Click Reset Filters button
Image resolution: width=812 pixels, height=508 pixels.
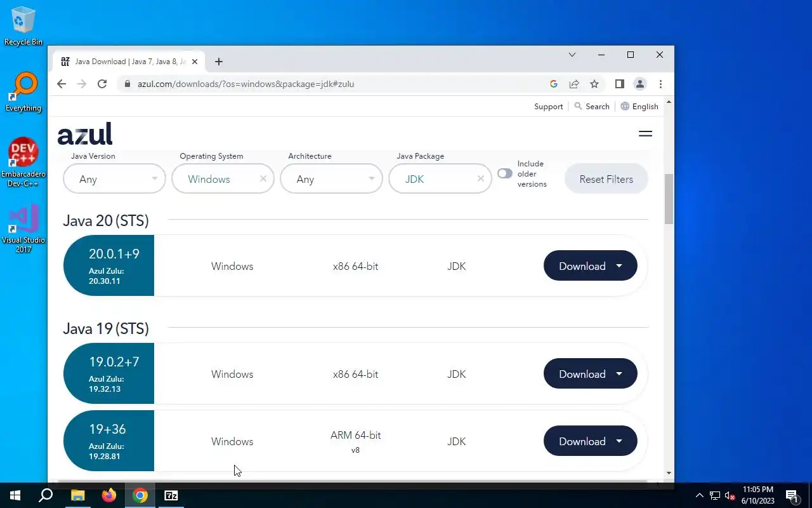(x=606, y=179)
